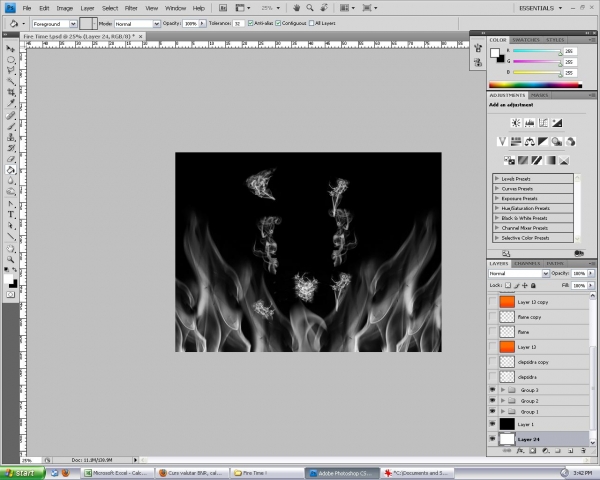Screen dimensions: 600x480
Task: Select the Polygonal Lasso tool
Action: click(11, 70)
